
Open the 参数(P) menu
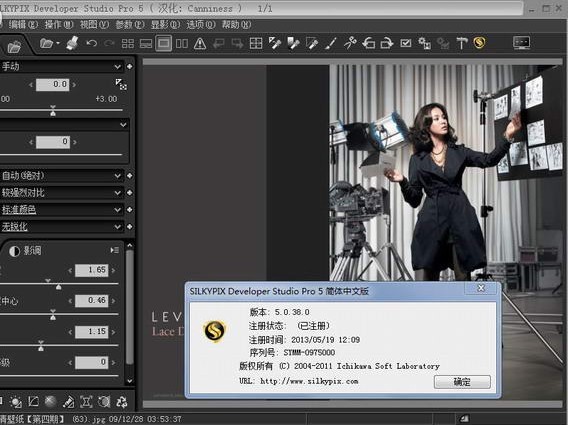(x=130, y=25)
